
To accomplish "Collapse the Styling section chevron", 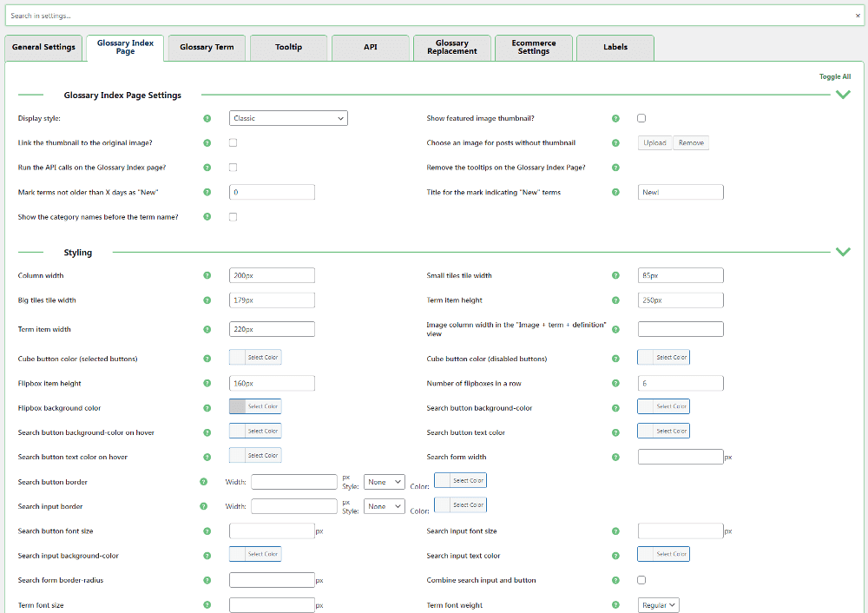I will coord(842,253).
